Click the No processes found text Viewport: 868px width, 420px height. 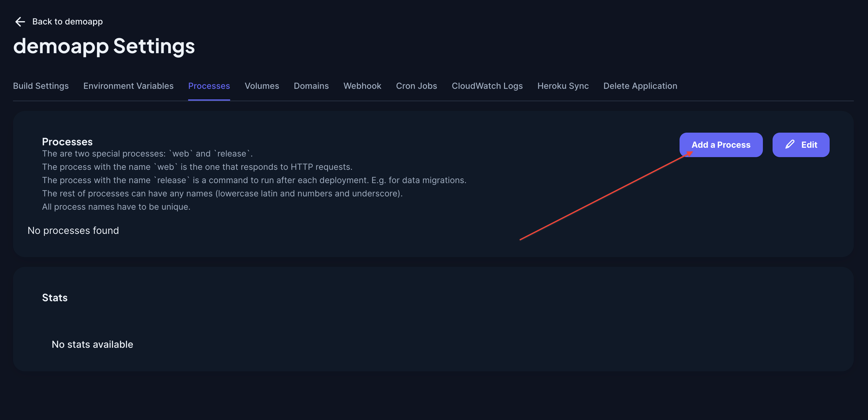[x=73, y=231]
